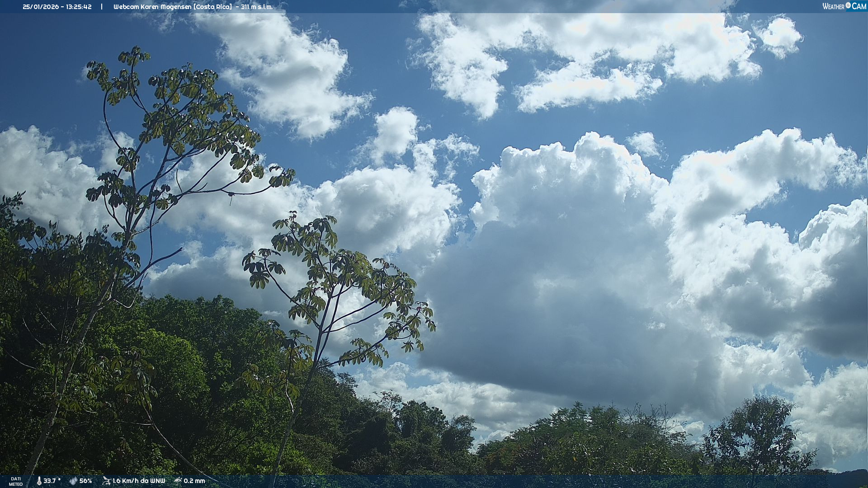Click the humidity water drops icon
This screenshot has height=488, width=868.
73,481
